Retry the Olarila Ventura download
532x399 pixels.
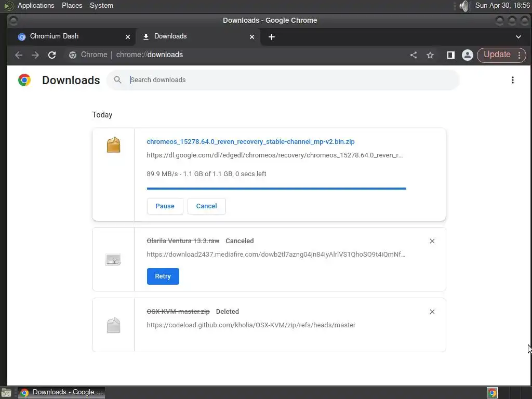coord(163,276)
